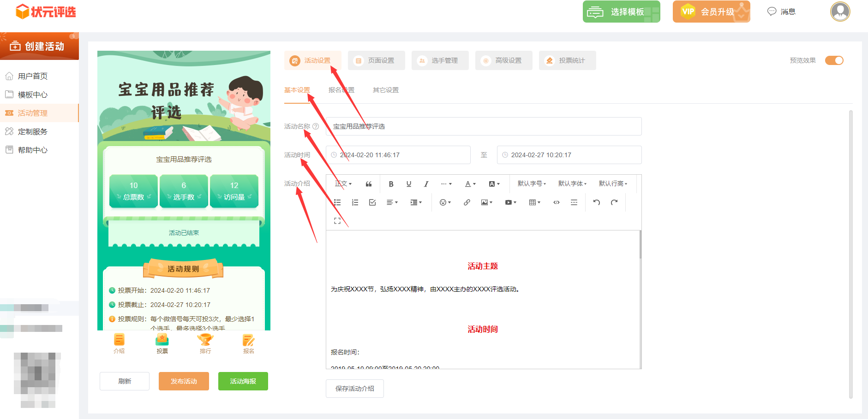The width and height of the screenshot is (868, 419).
Task: Click the code view icon
Action: 557,202
